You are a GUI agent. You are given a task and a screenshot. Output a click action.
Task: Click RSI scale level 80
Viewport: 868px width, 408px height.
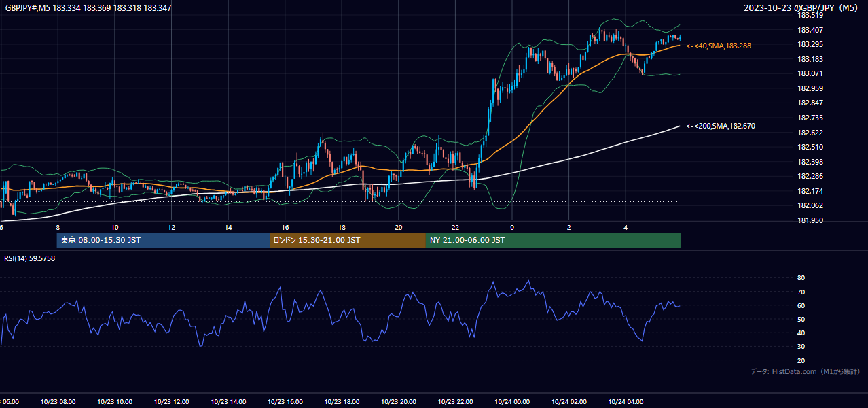coord(801,278)
